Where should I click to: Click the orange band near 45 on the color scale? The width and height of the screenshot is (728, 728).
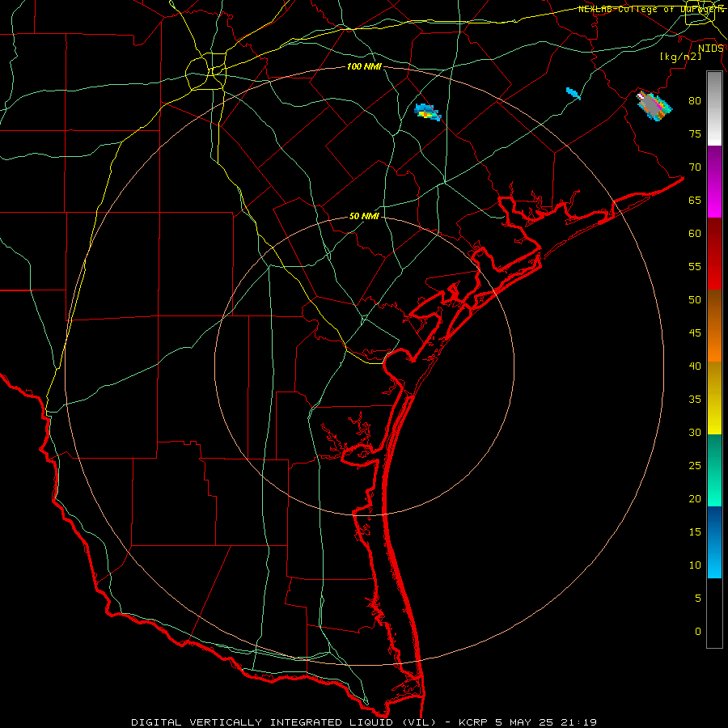(714, 326)
